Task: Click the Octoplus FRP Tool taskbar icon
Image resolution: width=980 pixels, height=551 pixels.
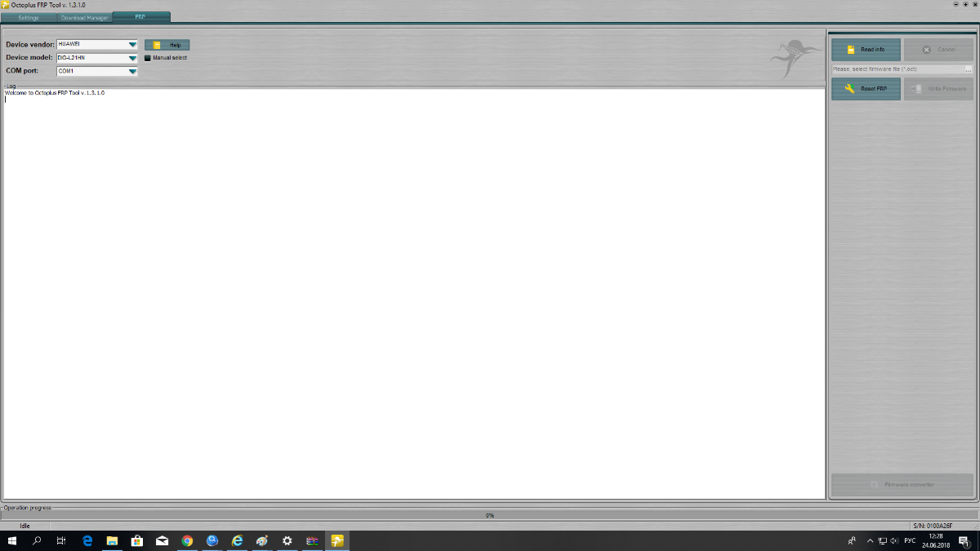Action: pyautogui.click(x=337, y=540)
